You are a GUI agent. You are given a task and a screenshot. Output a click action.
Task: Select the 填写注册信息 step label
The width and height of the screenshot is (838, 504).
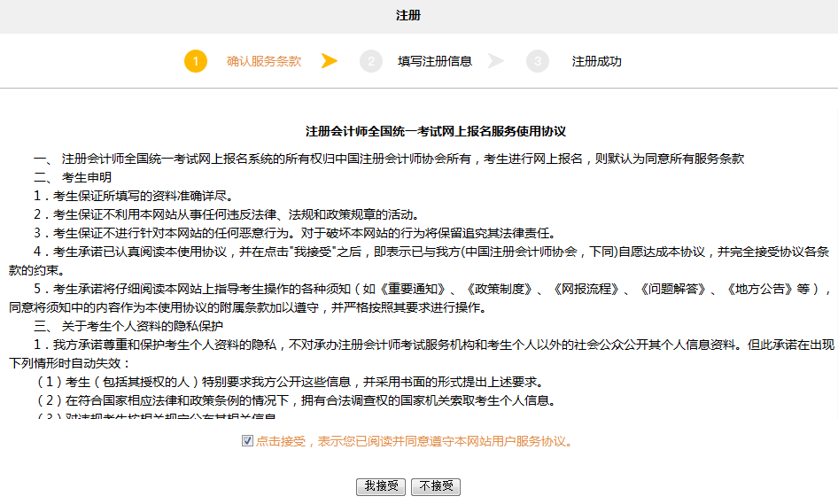pyautogui.click(x=435, y=62)
